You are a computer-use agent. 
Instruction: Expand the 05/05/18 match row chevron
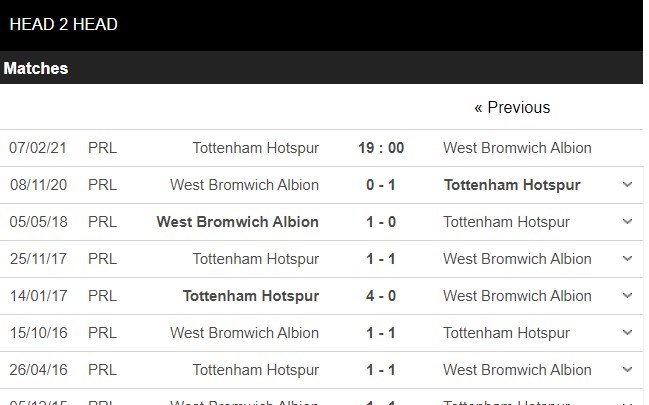(x=627, y=222)
